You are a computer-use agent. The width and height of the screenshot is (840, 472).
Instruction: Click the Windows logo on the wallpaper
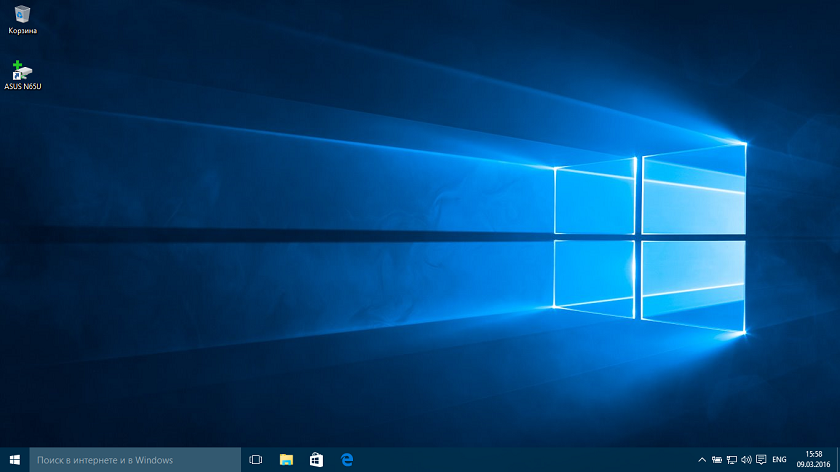650,238
